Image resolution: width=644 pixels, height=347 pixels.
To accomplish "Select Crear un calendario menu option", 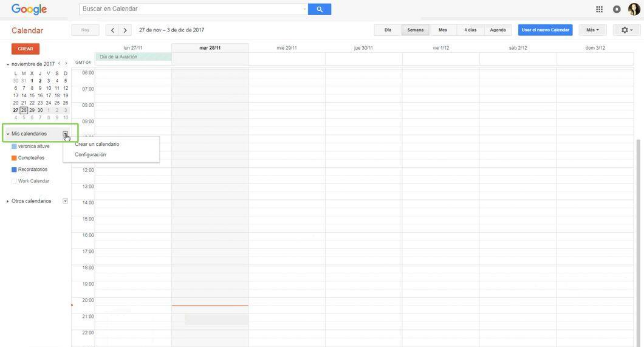I will (97, 144).
